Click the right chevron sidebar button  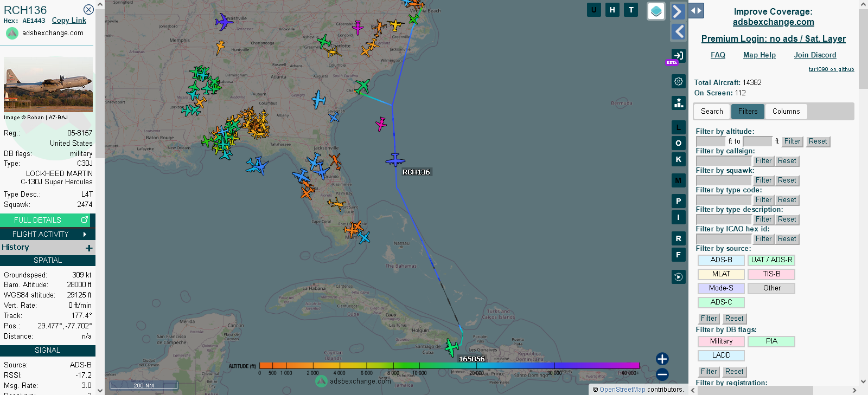[678, 11]
